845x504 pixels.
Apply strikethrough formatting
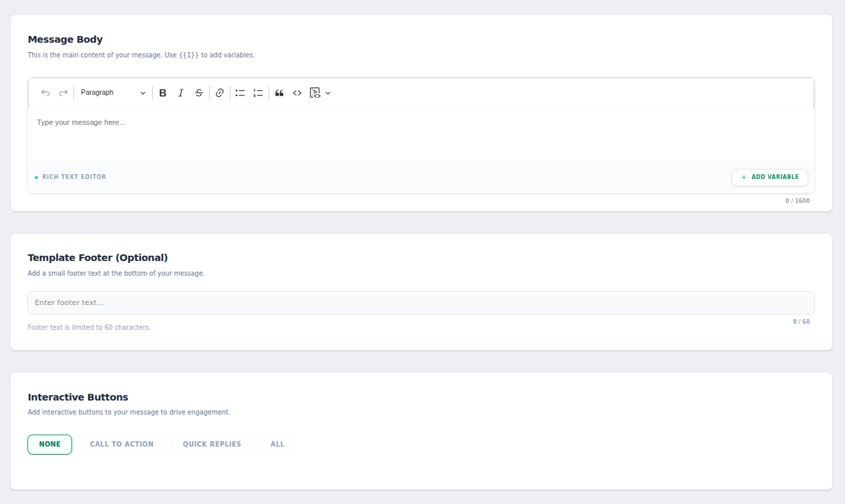tap(199, 93)
